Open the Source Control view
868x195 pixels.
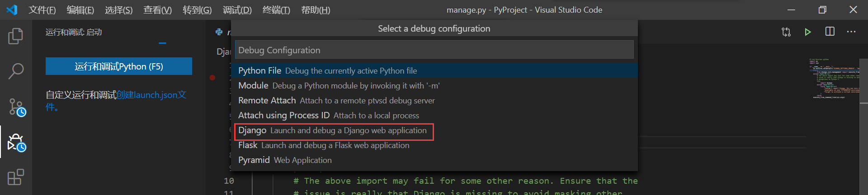(17, 107)
